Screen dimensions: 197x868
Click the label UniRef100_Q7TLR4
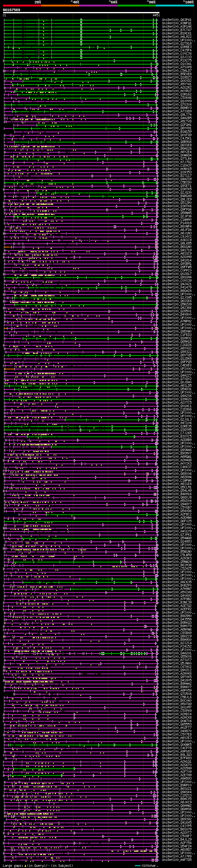point(177,159)
